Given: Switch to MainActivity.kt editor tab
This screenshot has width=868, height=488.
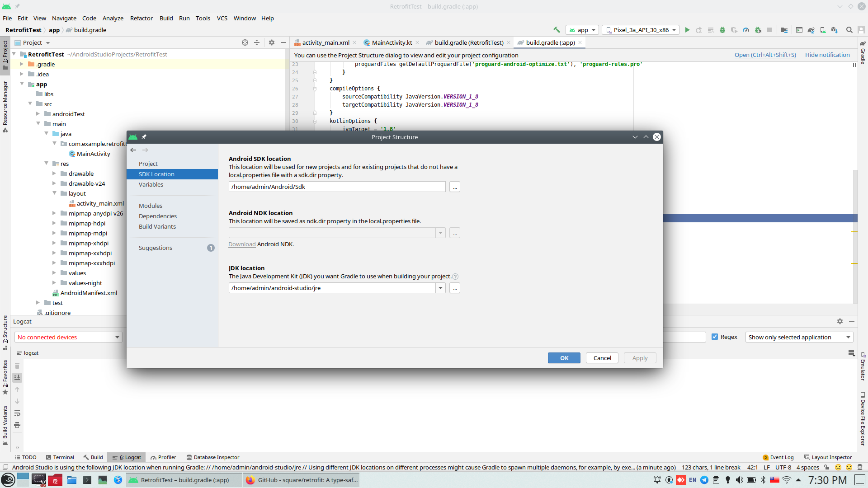Looking at the screenshot, I should click(392, 42).
